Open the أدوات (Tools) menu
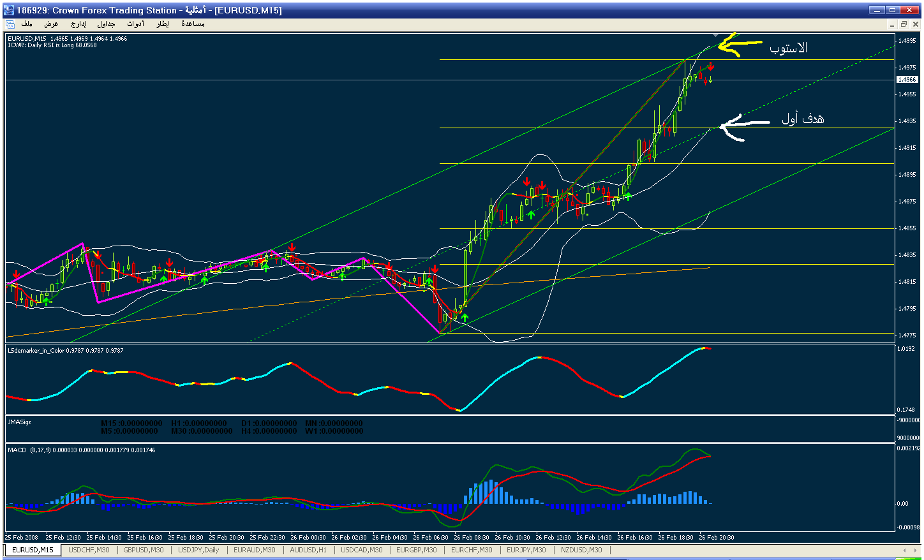This screenshot has width=924, height=560. [135, 24]
